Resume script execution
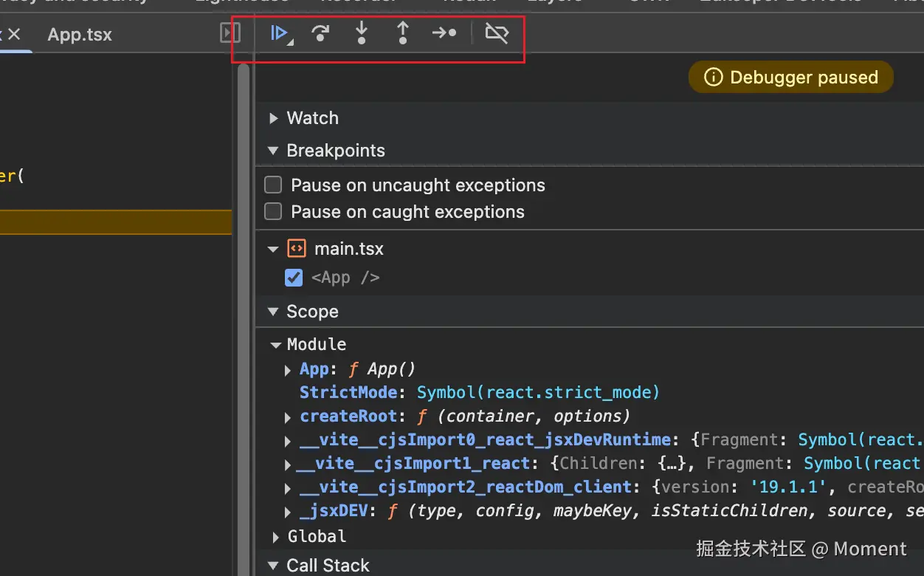 280,33
